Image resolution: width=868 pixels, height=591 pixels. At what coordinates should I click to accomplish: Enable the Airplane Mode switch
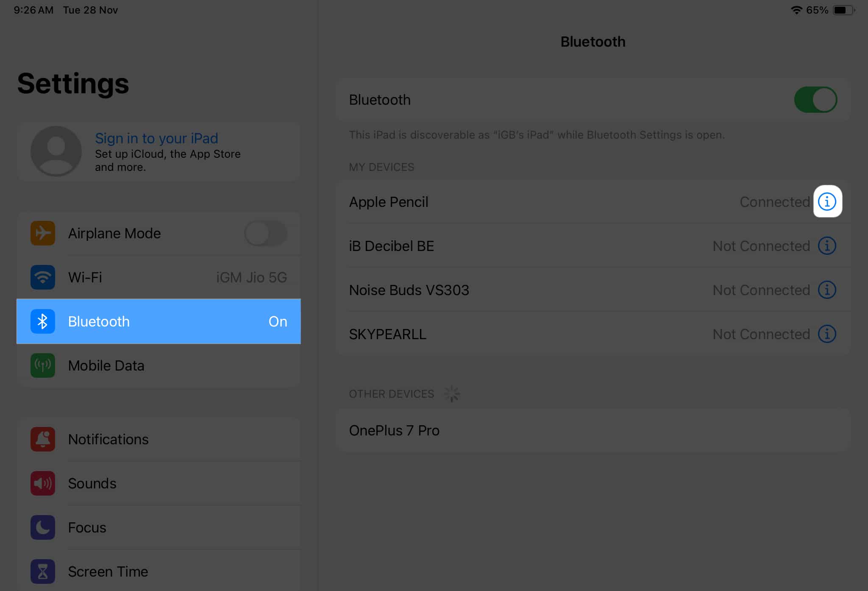pos(265,233)
